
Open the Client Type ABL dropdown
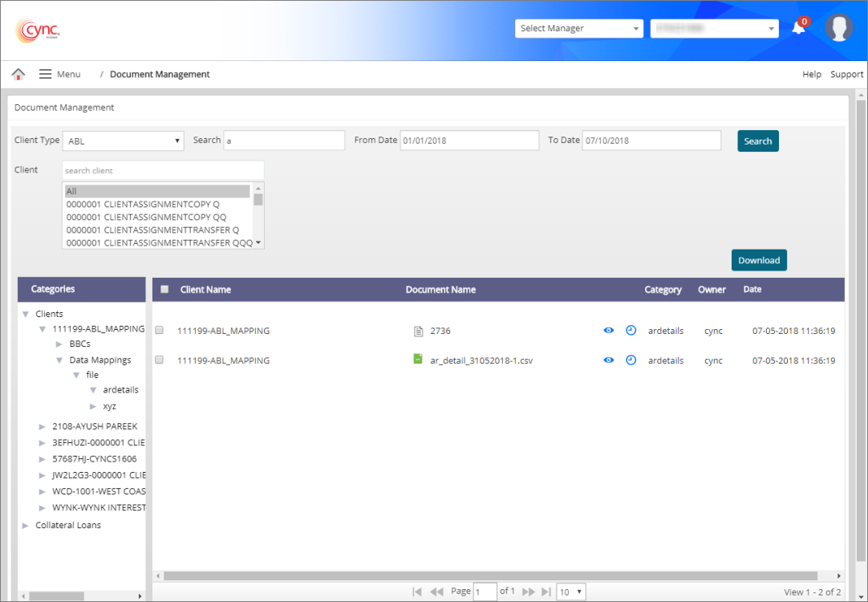pos(123,141)
